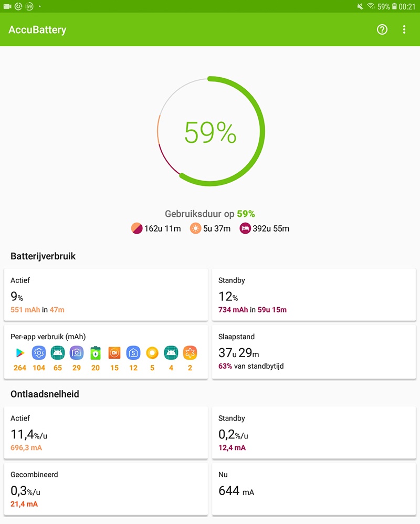Tap the Actief discharge rate 11,4%/u card
This screenshot has height=524, width=420.
point(106,433)
